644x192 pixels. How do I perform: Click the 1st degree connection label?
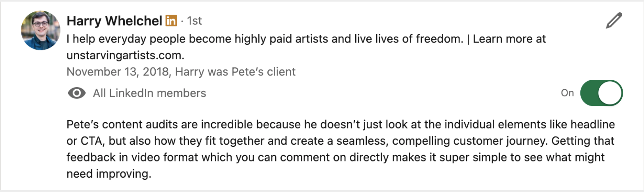(x=194, y=21)
